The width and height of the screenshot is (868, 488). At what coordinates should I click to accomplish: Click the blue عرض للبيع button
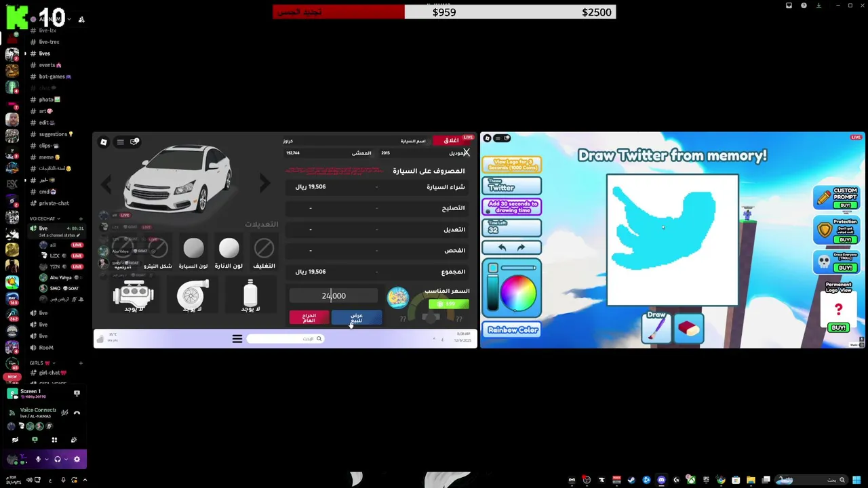(x=357, y=318)
